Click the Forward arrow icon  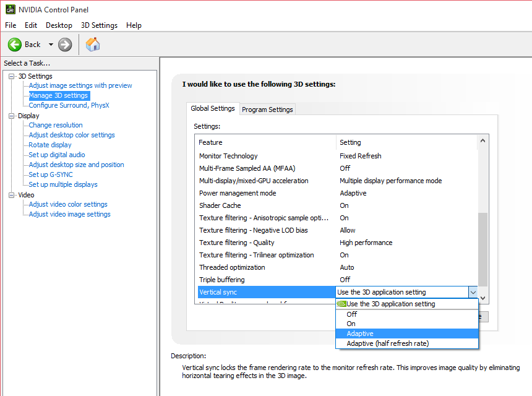point(65,45)
